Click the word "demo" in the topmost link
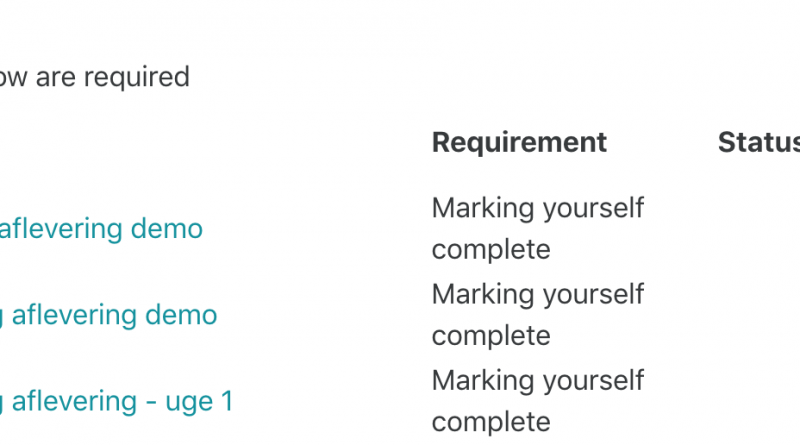This screenshot has width=800, height=445. click(167, 229)
